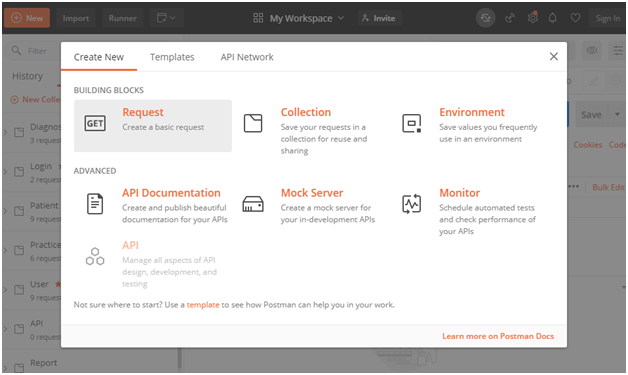Click the Mock Server title

(x=312, y=193)
